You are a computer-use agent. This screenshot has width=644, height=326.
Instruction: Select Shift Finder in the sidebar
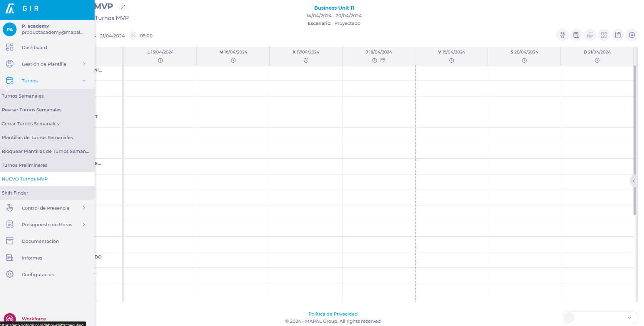15,193
